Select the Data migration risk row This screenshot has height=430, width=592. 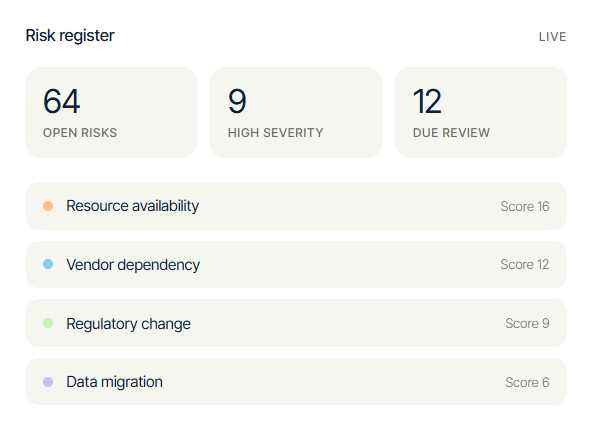[x=296, y=382]
